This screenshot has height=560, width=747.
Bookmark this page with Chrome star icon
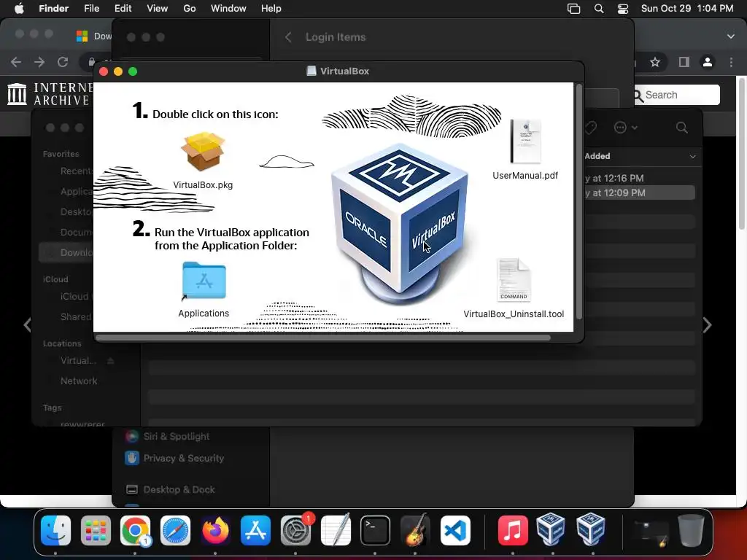(x=655, y=62)
